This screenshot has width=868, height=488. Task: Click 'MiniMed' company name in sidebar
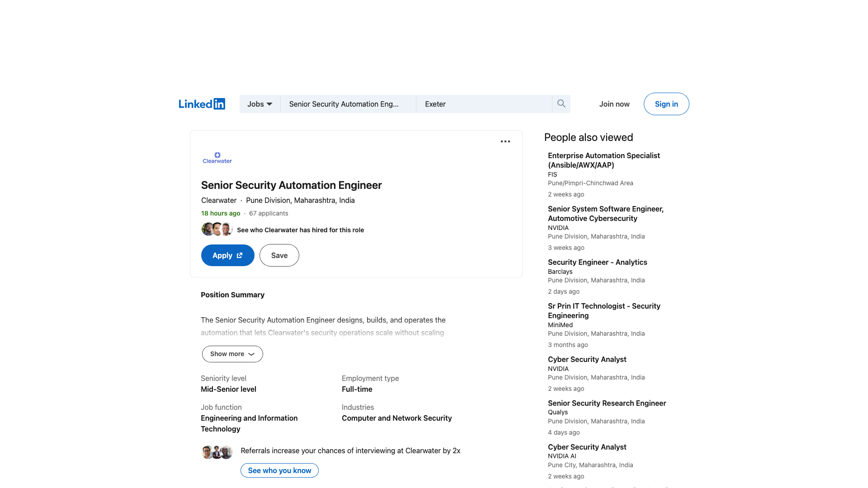[x=560, y=325]
